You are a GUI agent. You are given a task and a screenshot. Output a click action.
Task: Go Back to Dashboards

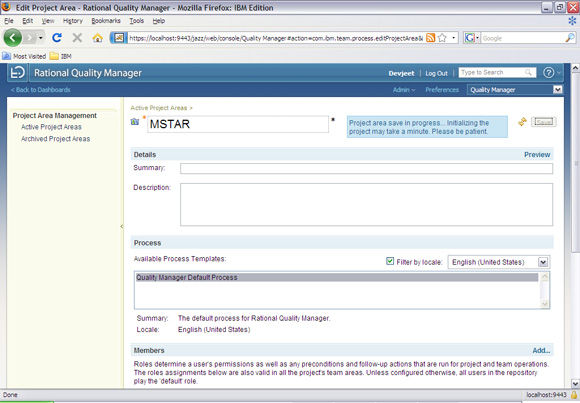click(40, 90)
